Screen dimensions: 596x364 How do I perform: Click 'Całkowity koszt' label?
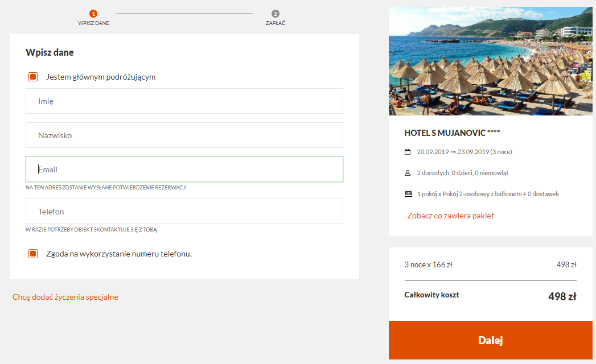432,295
